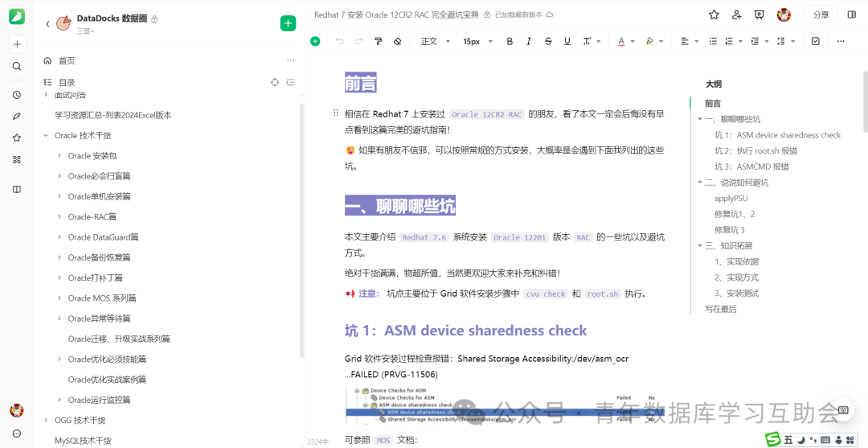The width and height of the screenshot is (868, 448).
Task: Apply the font color A button
Action: [621, 41]
